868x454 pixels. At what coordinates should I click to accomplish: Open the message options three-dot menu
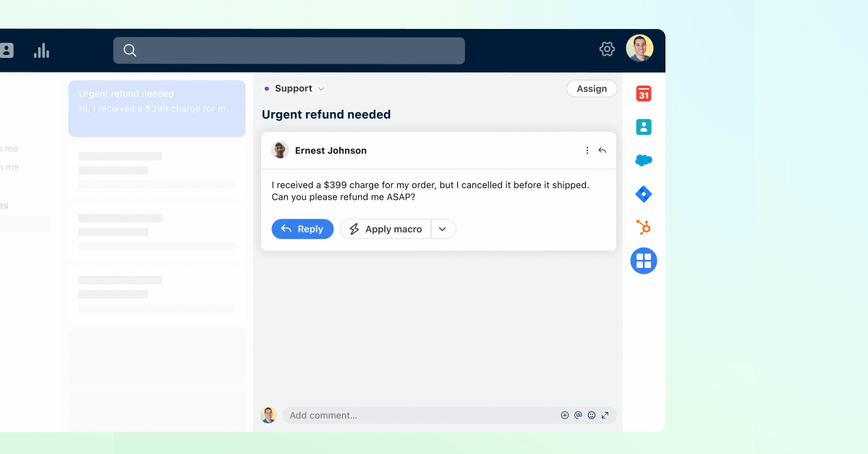tap(587, 150)
